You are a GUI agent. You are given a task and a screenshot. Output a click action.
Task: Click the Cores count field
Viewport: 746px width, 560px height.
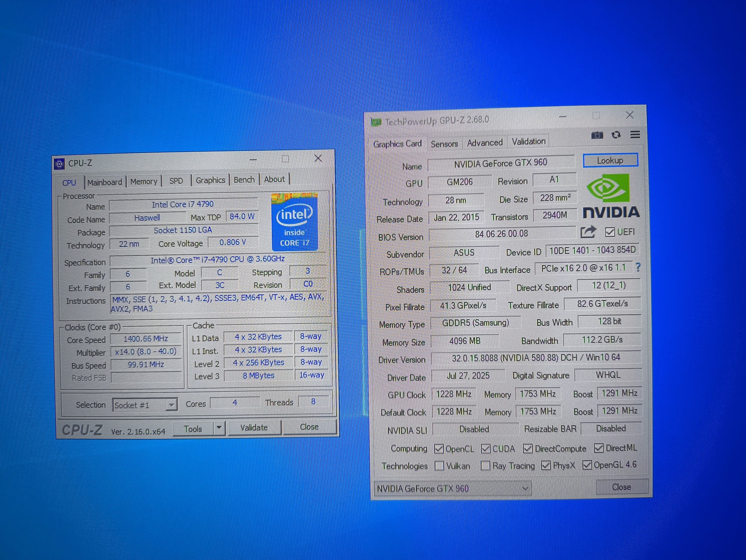pyautogui.click(x=235, y=403)
